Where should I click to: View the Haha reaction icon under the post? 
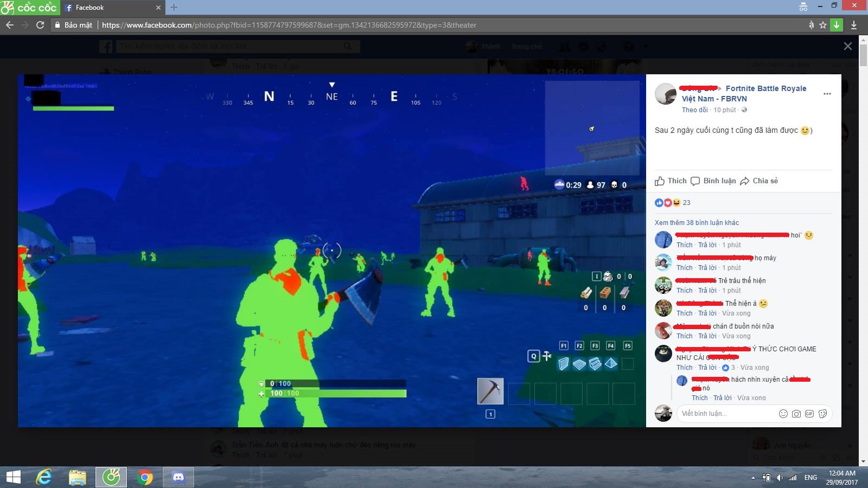(x=676, y=203)
